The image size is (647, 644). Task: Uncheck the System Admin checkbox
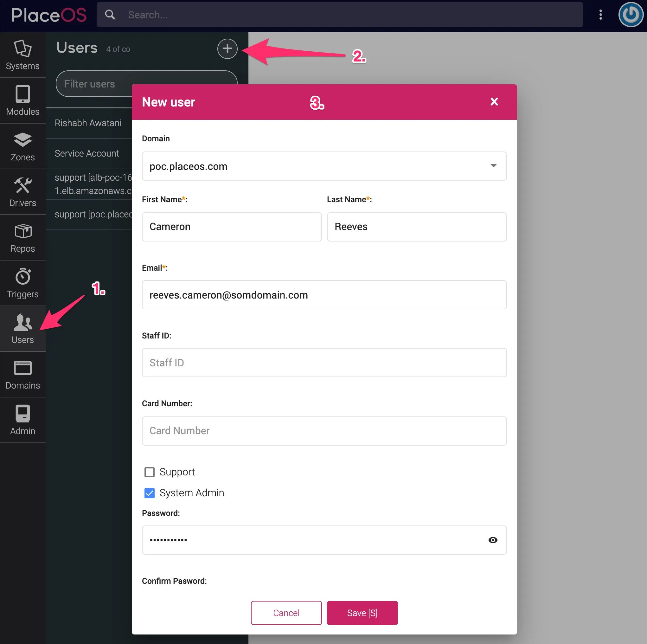150,493
